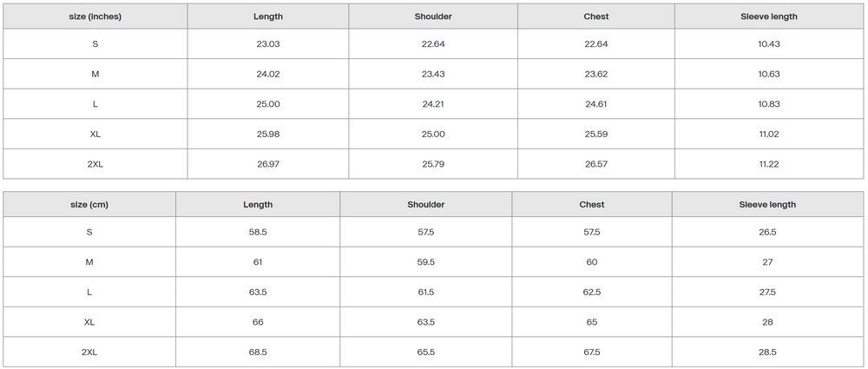This screenshot has height=369, width=868.
Task: Click the Shoulder header in inches table
Action: [x=433, y=16]
